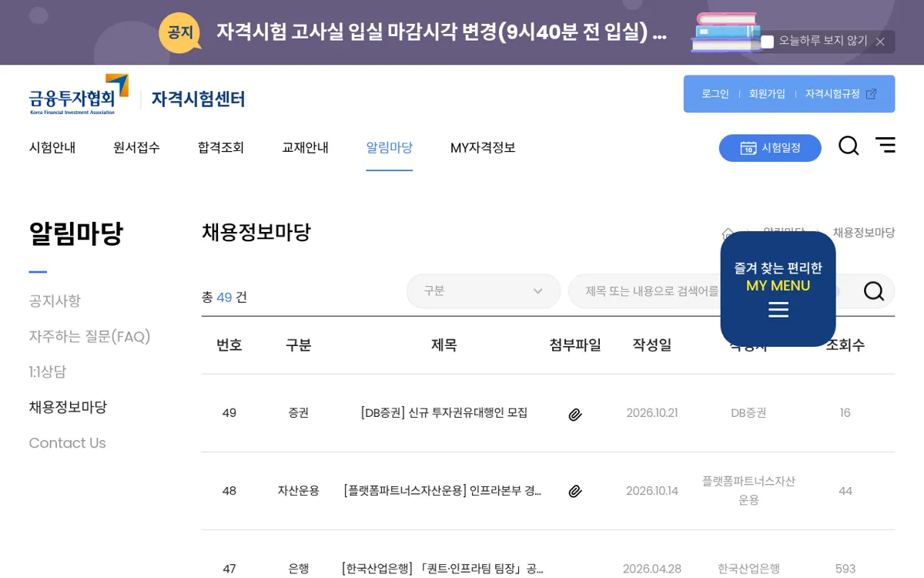Expand the 구분 category dropdown
The height and width of the screenshot is (578, 924).
(x=484, y=291)
